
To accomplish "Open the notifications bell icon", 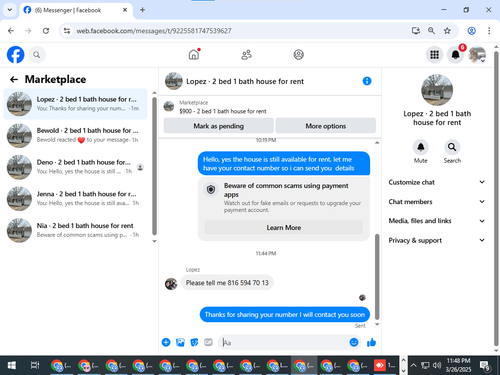I will click(455, 55).
